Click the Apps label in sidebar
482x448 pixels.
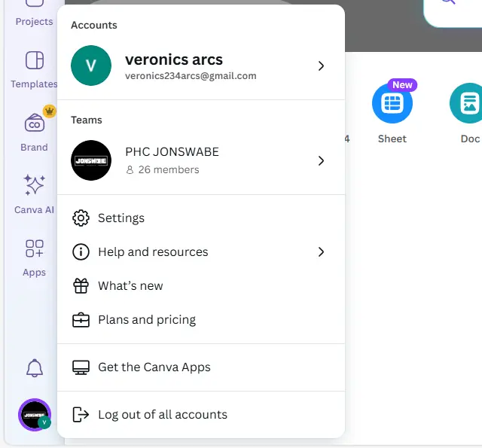click(34, 273)
